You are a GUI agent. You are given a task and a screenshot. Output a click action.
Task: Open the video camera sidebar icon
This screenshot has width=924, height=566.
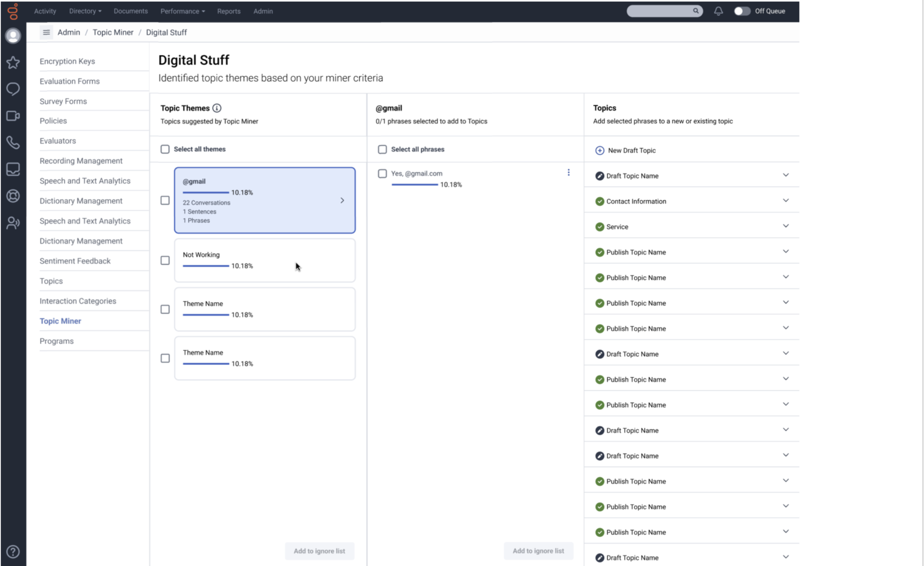pos(13,116)
